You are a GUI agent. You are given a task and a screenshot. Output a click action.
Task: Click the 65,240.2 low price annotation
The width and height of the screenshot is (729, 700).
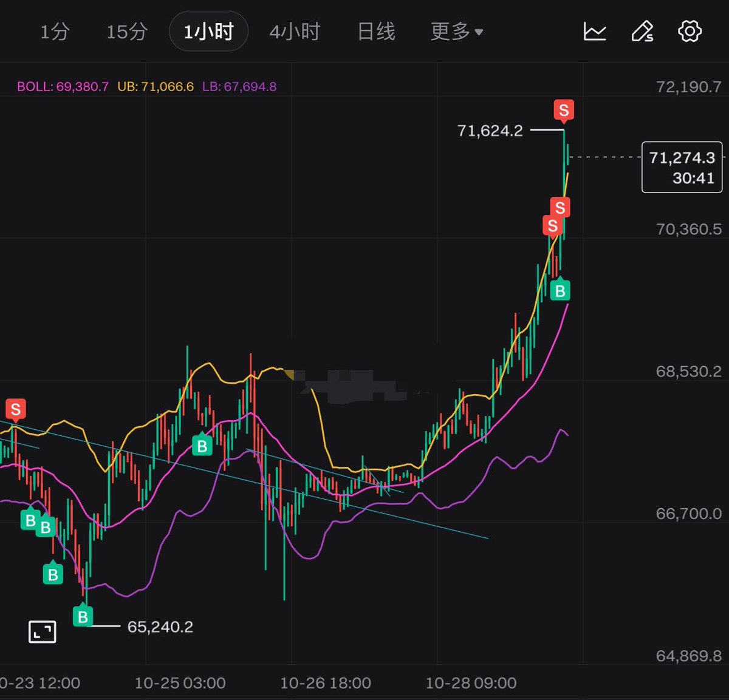pyautogui.click(x=160, y=627)
